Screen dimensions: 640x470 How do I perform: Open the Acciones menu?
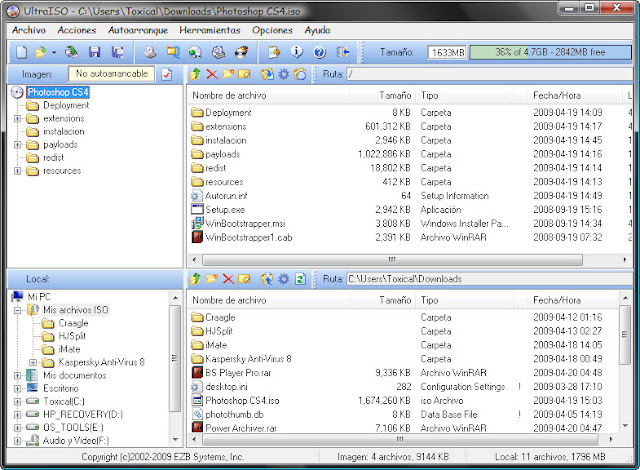click(77, 30)
